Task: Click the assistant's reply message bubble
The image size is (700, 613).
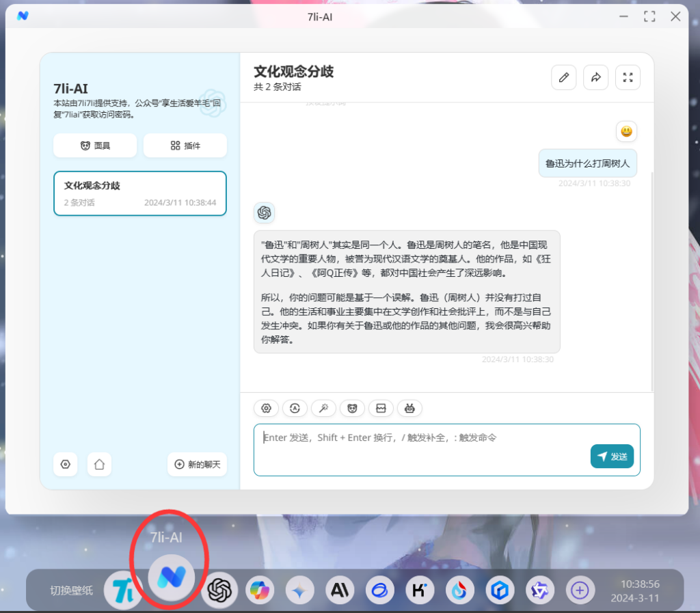Action: coord(407,292)
